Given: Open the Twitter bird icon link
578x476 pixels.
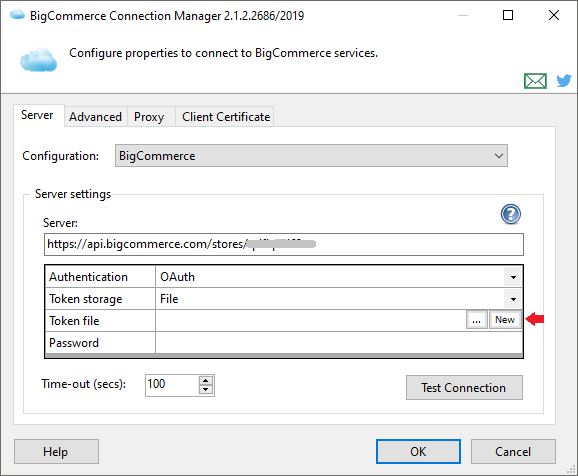Looking at the screenshot, I should tap(564, 80).
